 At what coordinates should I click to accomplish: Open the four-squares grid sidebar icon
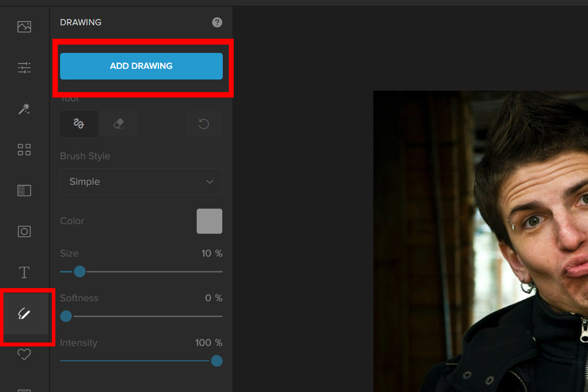[24, 149]
